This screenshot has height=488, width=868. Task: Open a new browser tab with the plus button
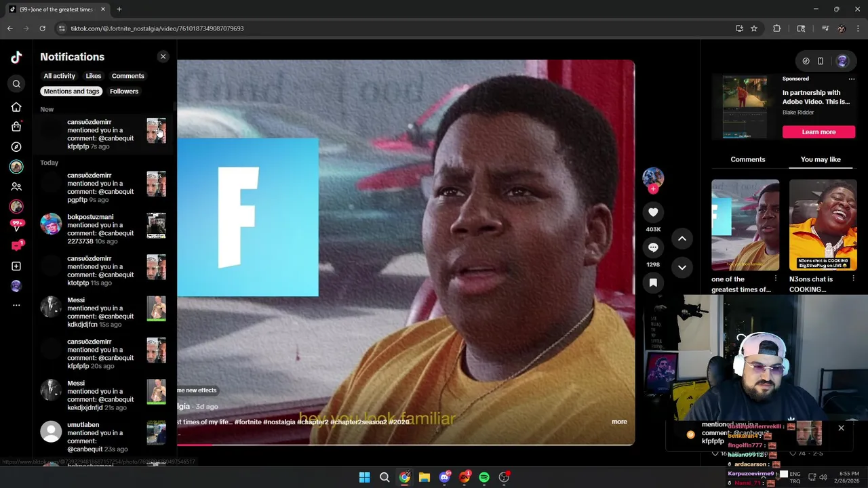click(119, 9)
